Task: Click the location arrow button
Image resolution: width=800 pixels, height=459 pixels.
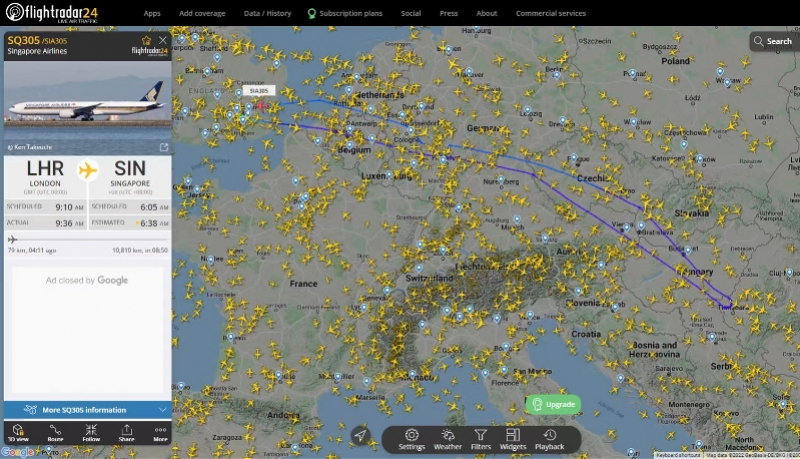Action: 360,435
